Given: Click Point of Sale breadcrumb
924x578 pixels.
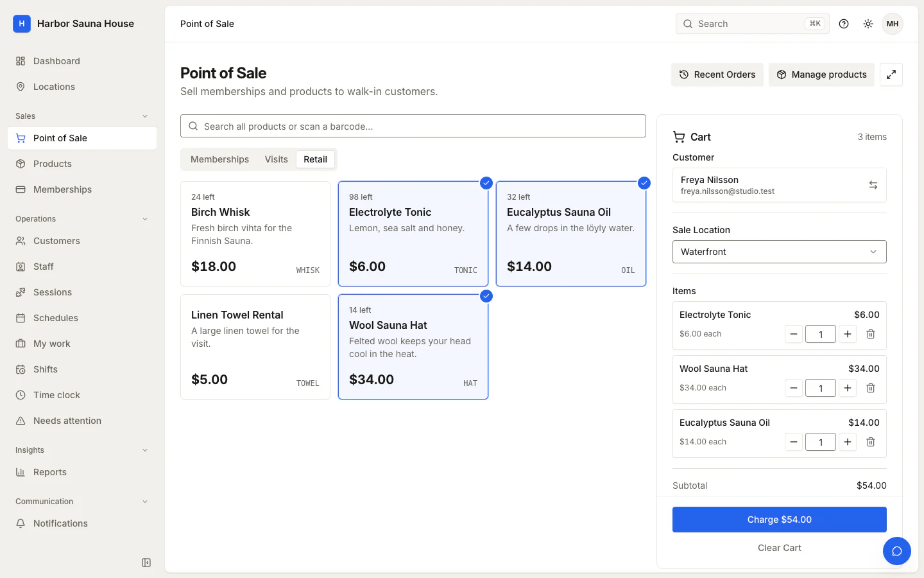Looking at the screenshot, I should tap(207, 24).
